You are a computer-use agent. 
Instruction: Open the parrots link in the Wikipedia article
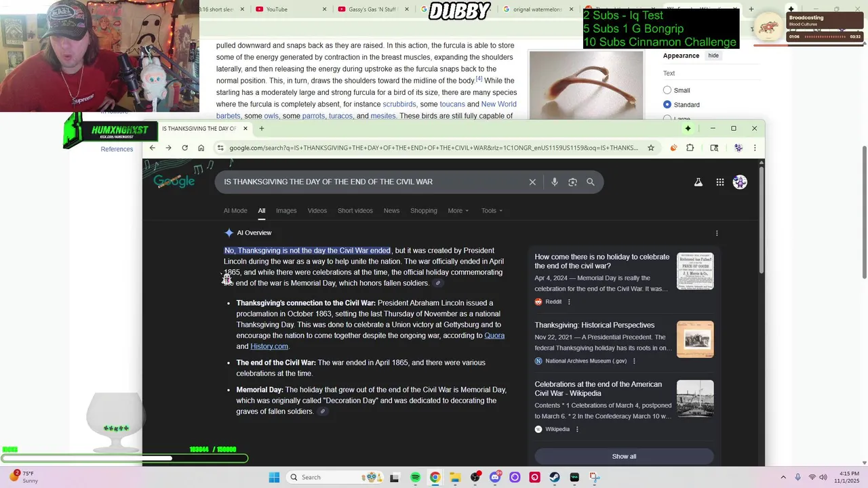point(313,116)
